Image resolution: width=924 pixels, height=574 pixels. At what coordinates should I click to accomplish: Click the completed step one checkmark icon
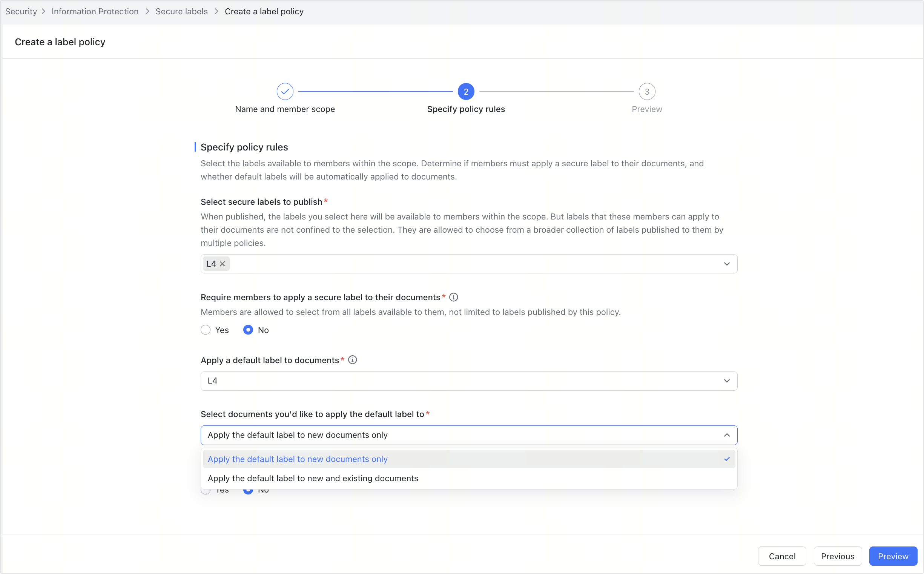(x=285, y=91)
